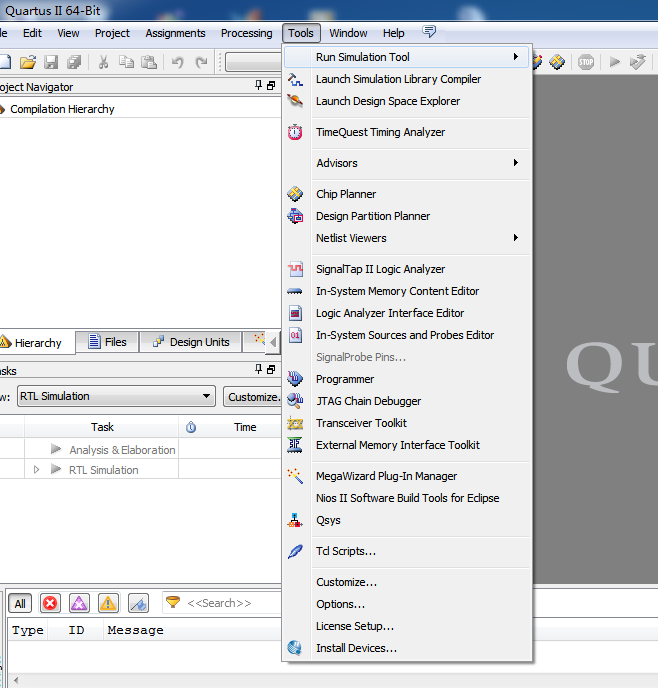Pin the Project Navigator panel

tap(258, 85)
